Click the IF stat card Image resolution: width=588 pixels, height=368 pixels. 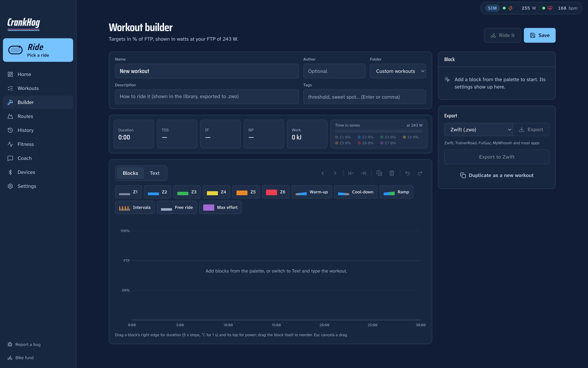tap(220, 134)
